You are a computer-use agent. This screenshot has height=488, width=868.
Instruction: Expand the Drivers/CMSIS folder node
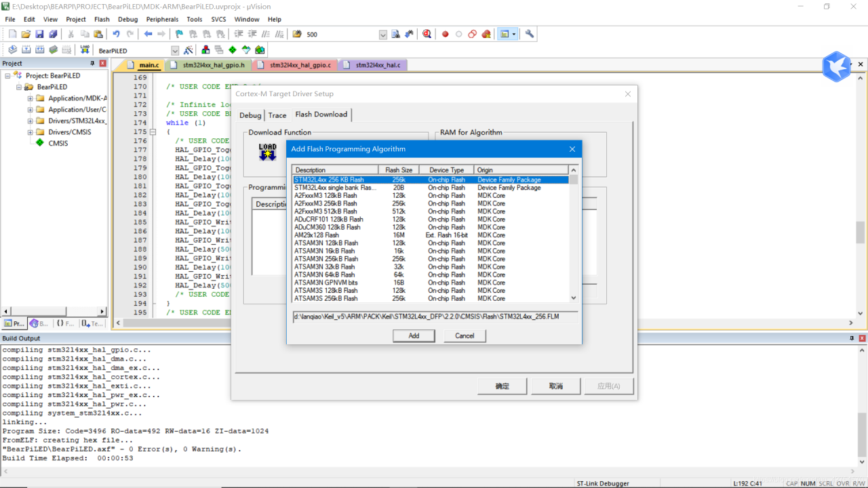pos(30,132)
